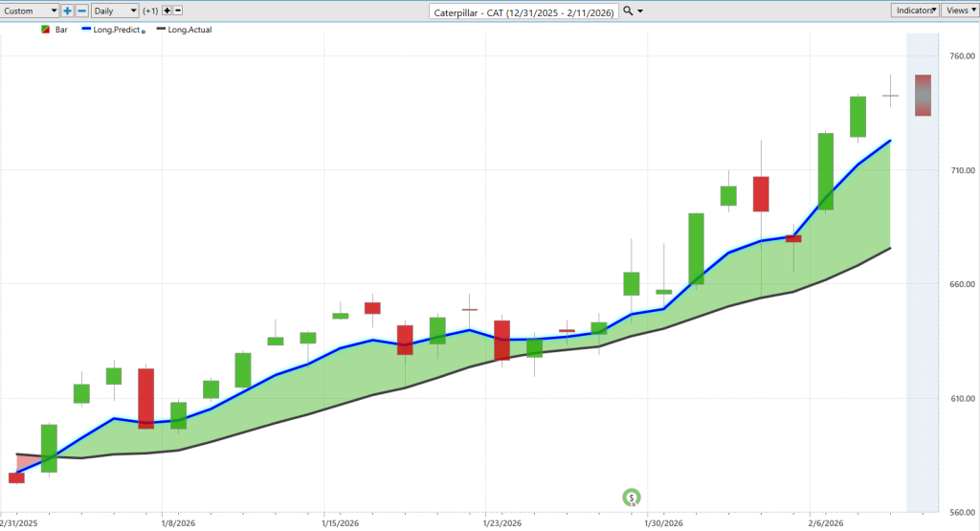
Task: Open the Views menu
Action: click(960, 11)
